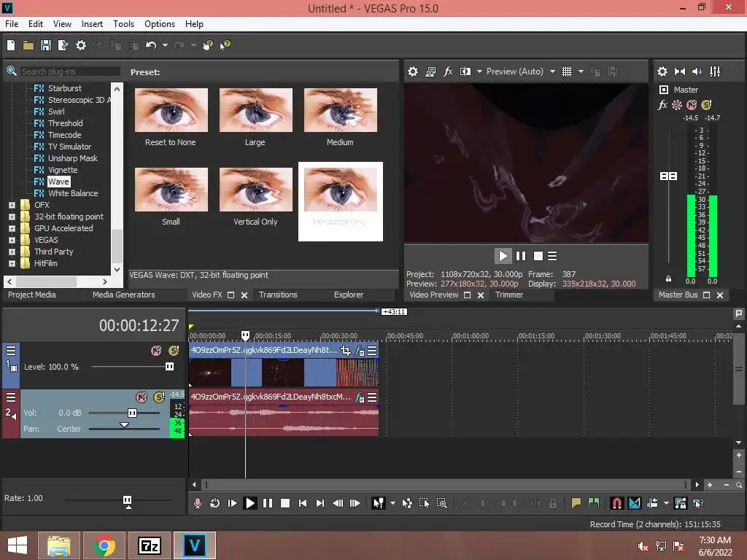
Task: Open Master Bus audio properties gear icon
Action: tap(662, 71)
